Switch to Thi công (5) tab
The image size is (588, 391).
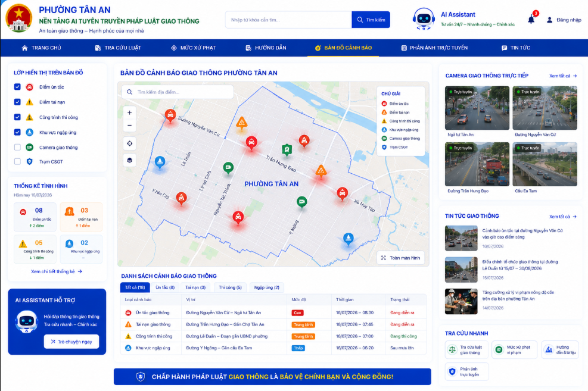tap(230, 287)
